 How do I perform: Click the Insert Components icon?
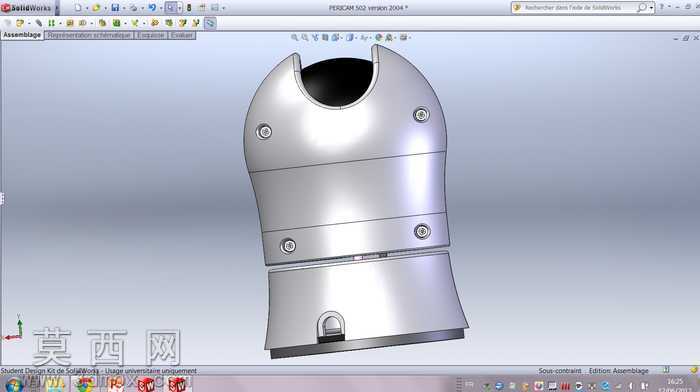pos(20,23)
